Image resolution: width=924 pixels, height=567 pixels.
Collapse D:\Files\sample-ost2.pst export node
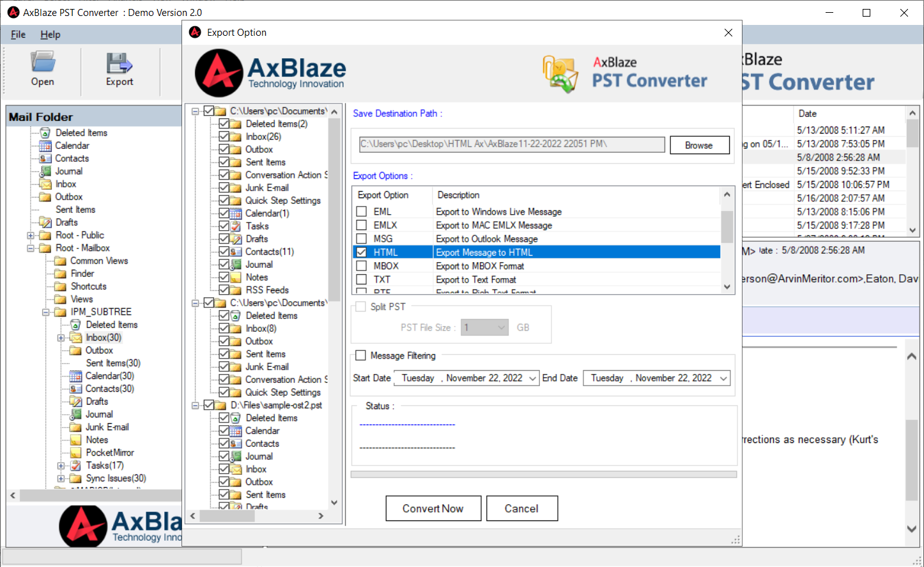(x=196, y=405)
